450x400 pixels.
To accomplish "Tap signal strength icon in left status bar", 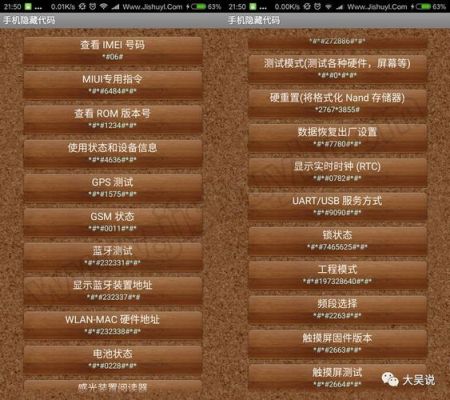I will tap(115, 6).
